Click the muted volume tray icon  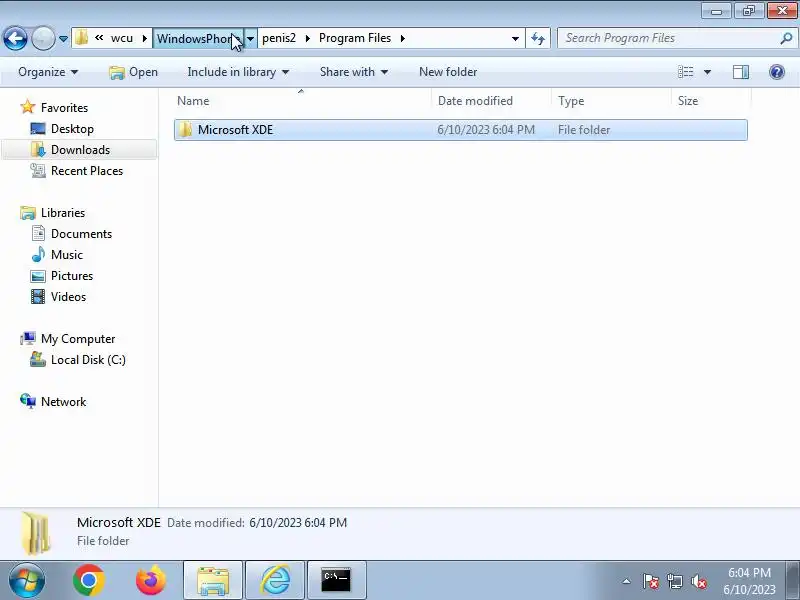(x=698, y=581)
